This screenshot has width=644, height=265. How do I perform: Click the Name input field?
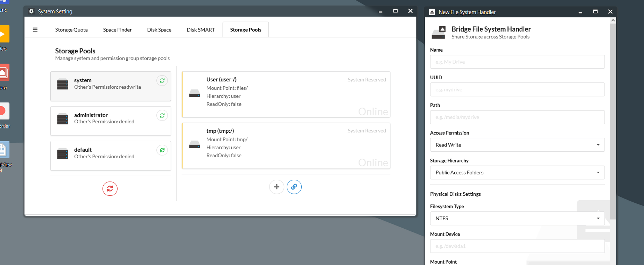517,62
